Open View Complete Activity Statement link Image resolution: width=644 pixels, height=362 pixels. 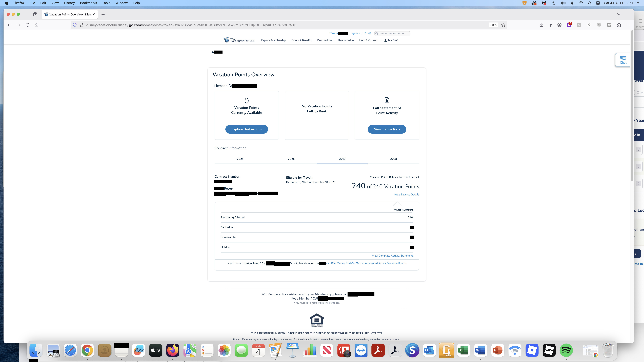(392, 256)
